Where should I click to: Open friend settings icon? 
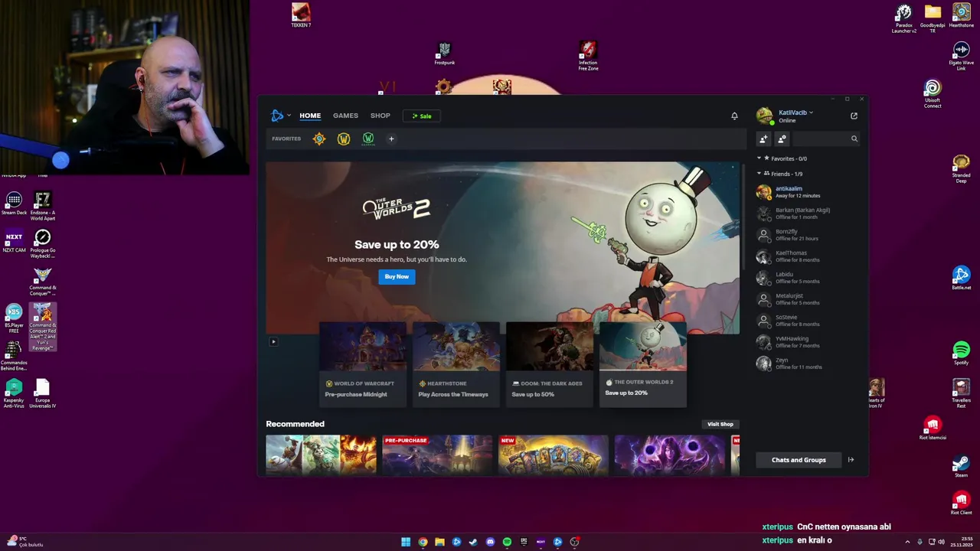pos(782,139)
